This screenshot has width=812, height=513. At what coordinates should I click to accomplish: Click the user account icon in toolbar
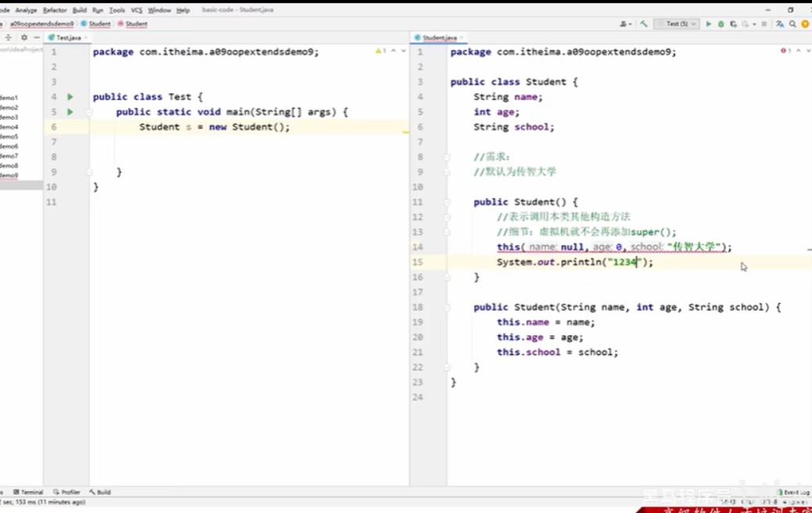[623, 23]
